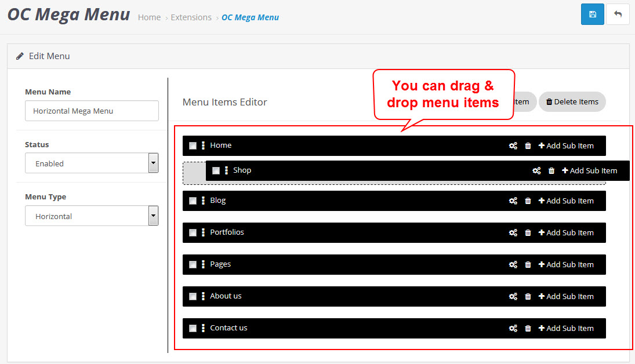Go to Home breadcrumb link
The image size is (635, 364).
point(149,17)
